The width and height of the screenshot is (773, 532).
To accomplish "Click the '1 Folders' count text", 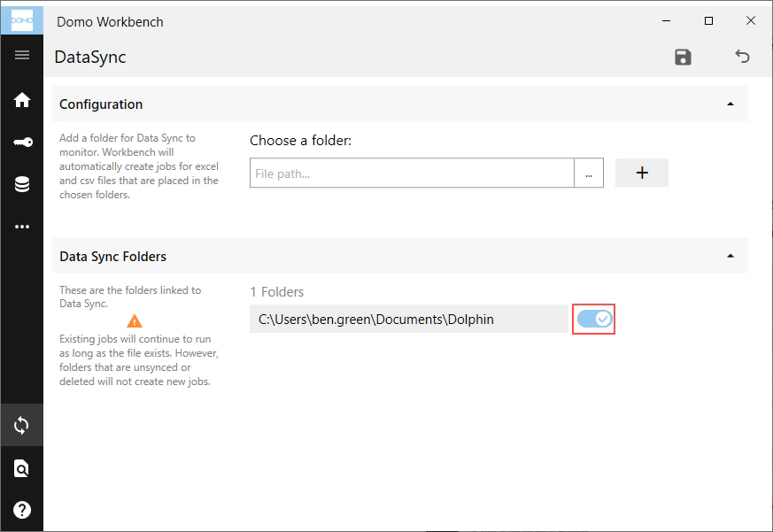I will 276,292.
